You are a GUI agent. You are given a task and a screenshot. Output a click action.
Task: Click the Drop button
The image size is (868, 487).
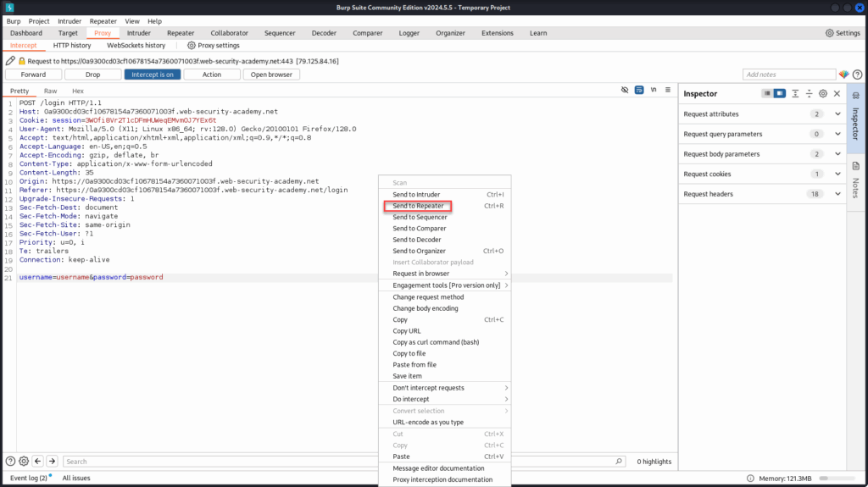pyautogui.click(x=93, y=75)
